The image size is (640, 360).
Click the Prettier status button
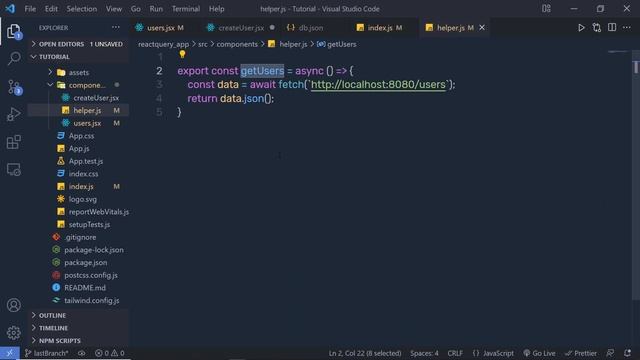pos(581,353)
